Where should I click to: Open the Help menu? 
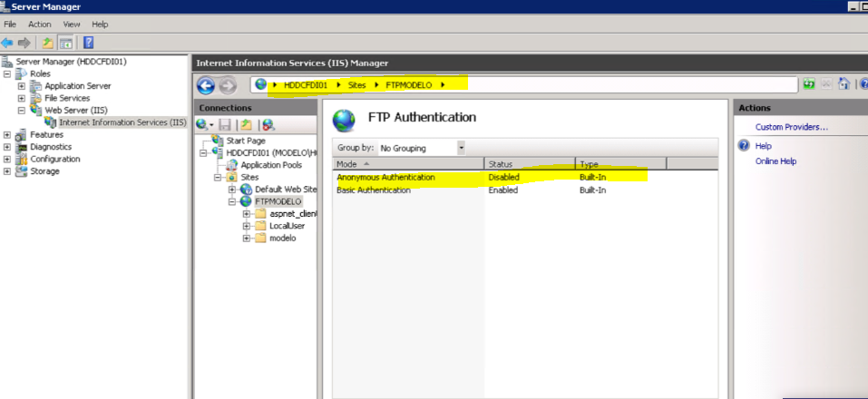click(x=100, y=24)
